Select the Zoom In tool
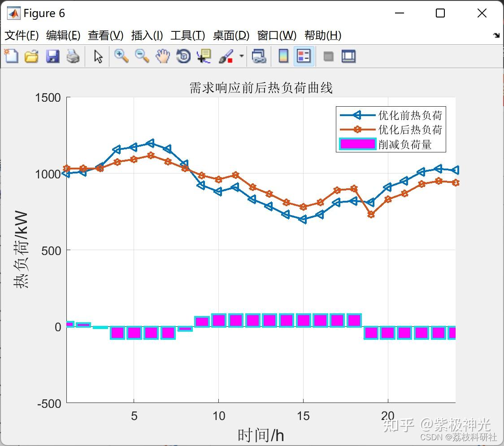The width and height of the screenshot is (504, 446). click(x=120, y=56)
